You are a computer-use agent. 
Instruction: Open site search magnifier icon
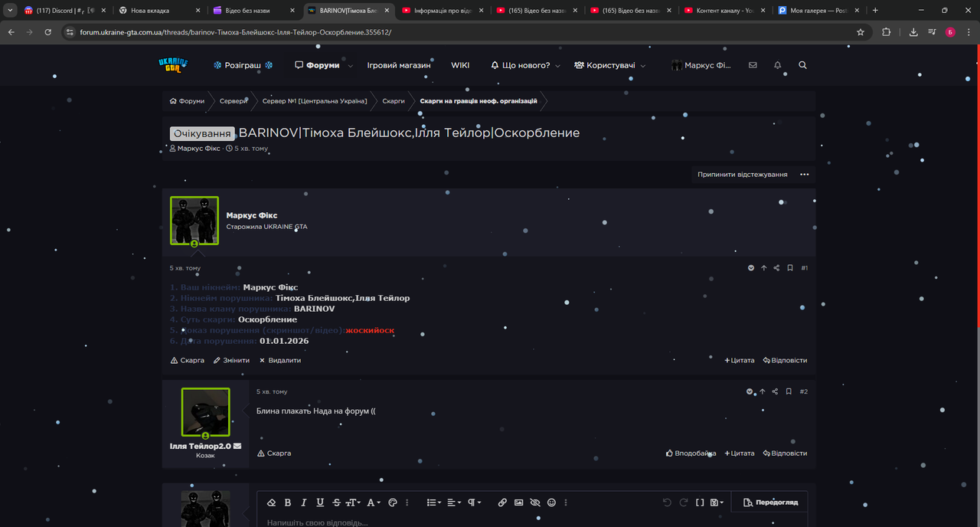point(802,65)
